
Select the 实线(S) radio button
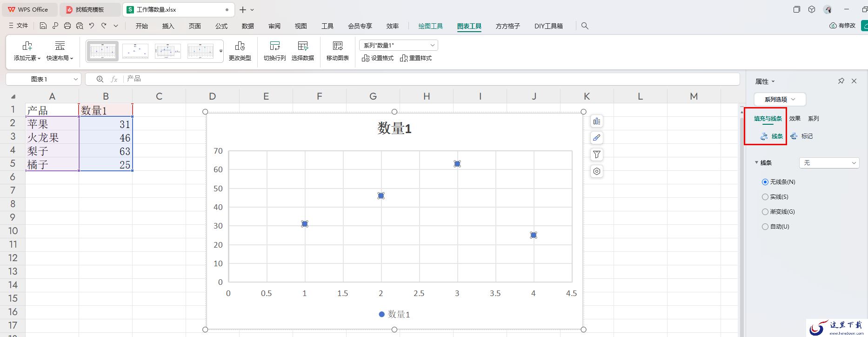tap(765, 197)
